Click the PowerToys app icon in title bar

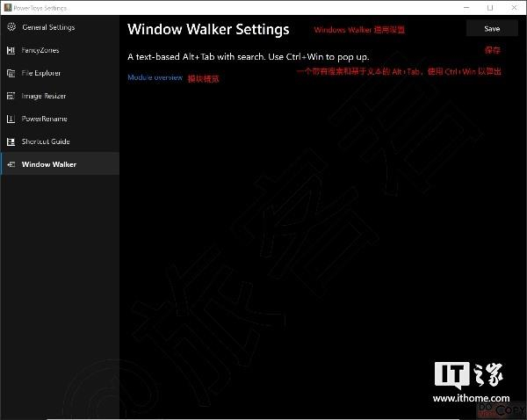pos(8,7)
